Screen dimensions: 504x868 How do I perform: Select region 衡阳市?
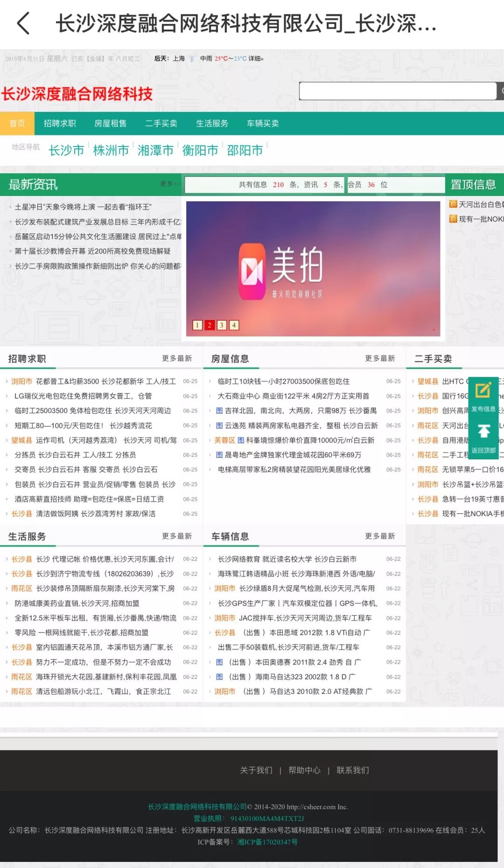click(x=200, y=150)
